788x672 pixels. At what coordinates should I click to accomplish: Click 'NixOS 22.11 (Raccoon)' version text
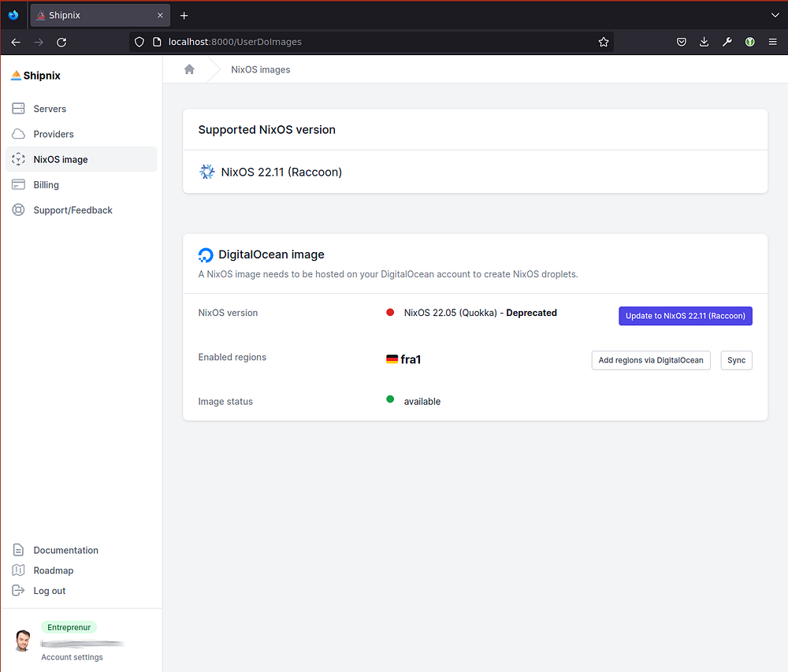pos(281,173)
